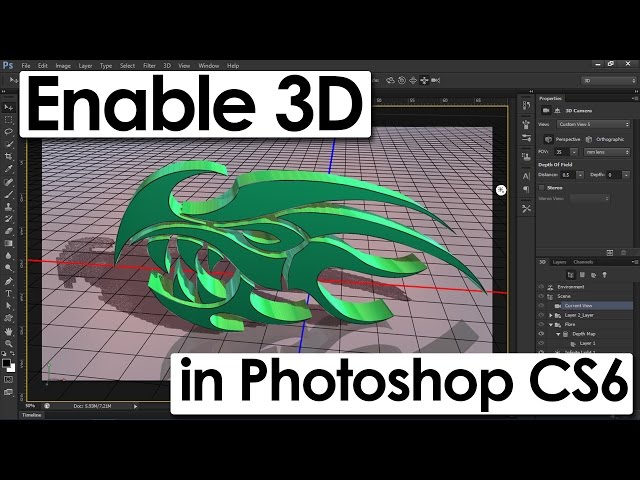Select the Path Selection tool
Screen dimensions: 640x480
coord(9,306)
